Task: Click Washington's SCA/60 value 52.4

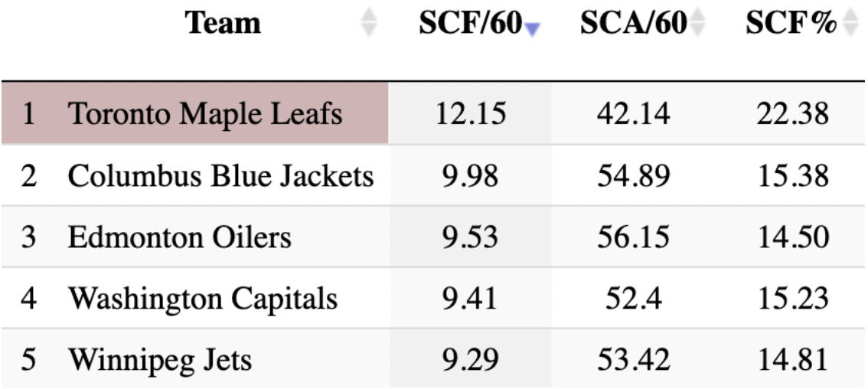Action: (x=633, y=299)
